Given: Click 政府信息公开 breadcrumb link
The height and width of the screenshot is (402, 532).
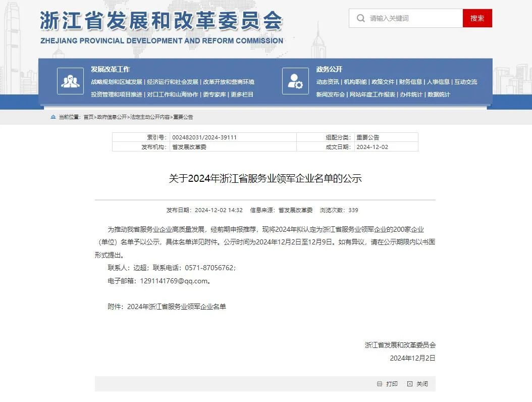Looking at the screenshot, I should pos(112,117).
